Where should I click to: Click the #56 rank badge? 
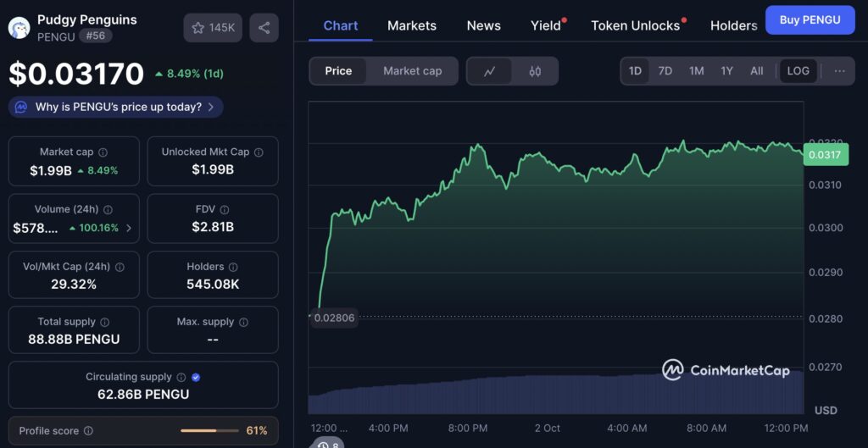(x=95, y=36)
